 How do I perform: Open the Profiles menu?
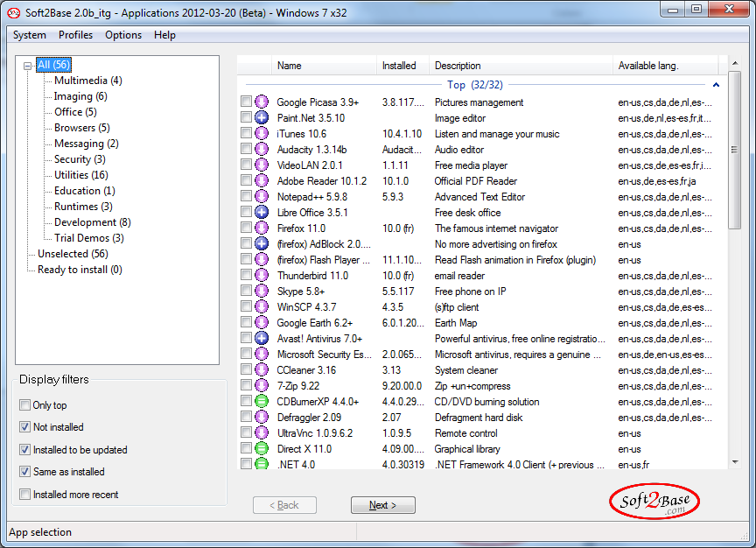click(x=75, y=35)
